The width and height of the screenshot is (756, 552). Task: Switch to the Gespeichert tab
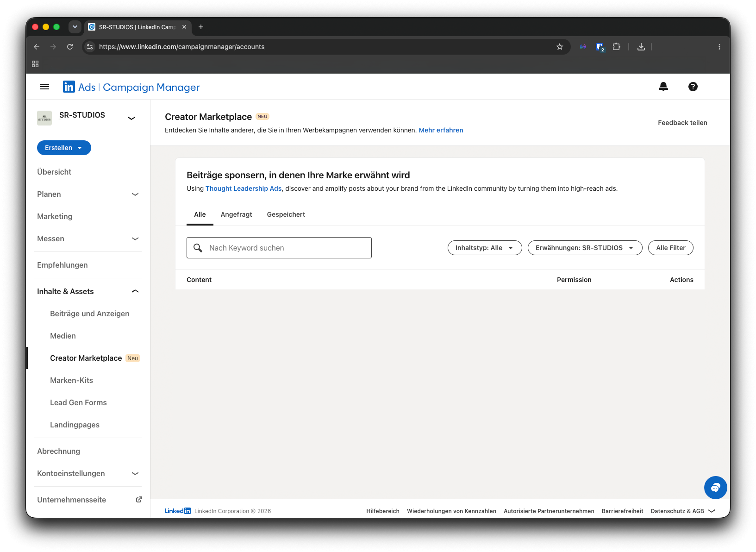(x=286, y=214)
